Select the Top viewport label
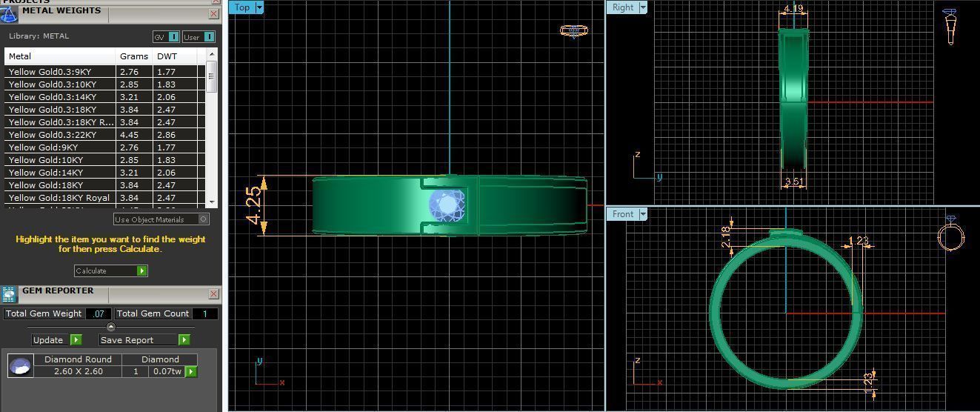The image size is (980, 412). [x=242, y=7]
